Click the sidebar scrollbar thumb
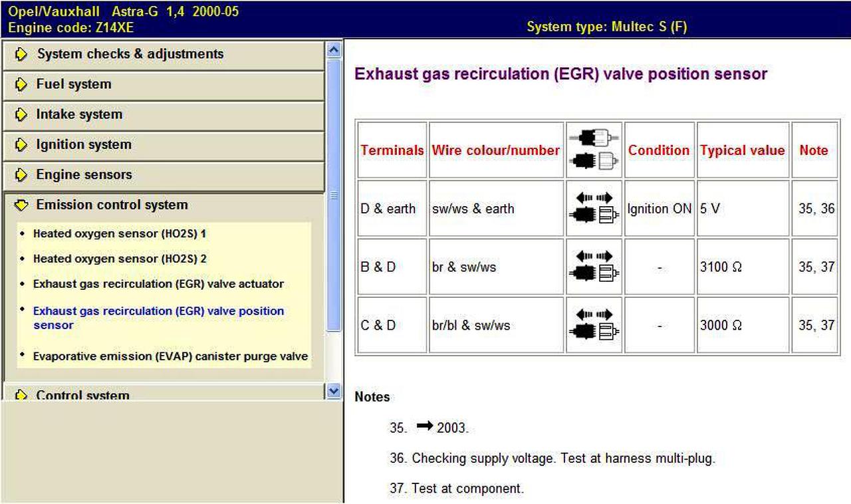 (334, 194)
